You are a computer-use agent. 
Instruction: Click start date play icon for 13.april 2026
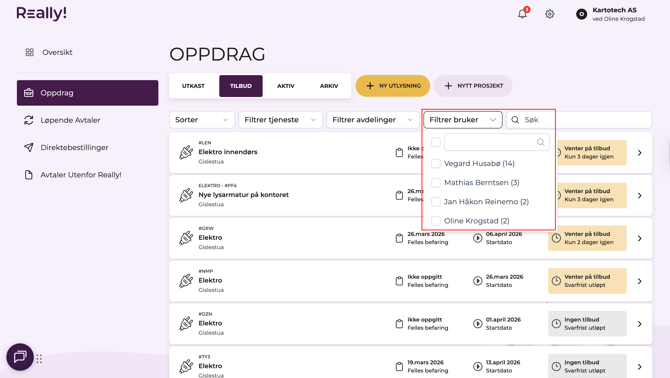pyautogui.click(x=478, y=366)
